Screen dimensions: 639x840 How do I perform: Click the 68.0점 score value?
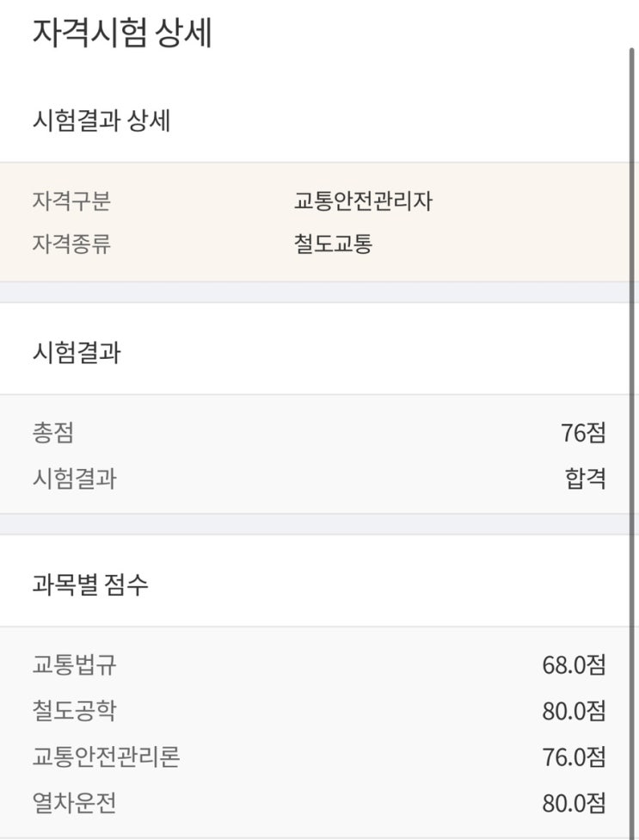point(573,665)
